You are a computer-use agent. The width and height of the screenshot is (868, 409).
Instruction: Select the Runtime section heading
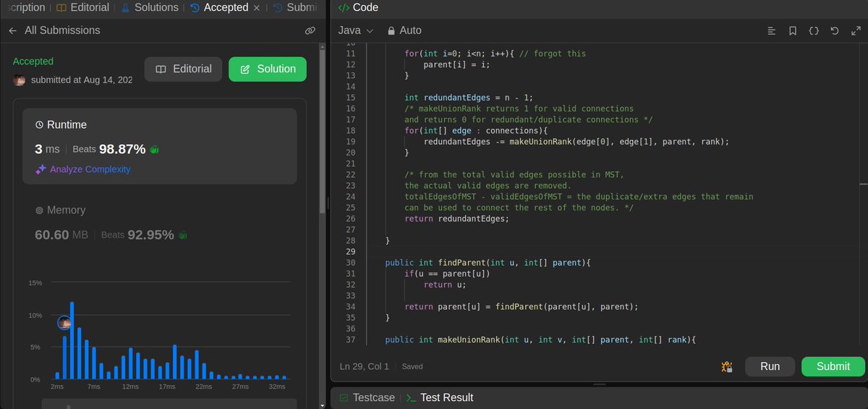click(61, 125)
